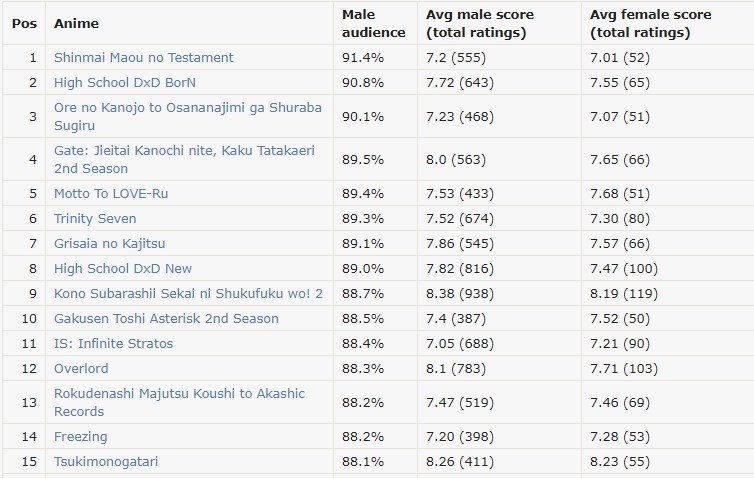
Task: Open Kono Subarashii Sekai ni Shukufuku wo! 2
Action: 188,293
